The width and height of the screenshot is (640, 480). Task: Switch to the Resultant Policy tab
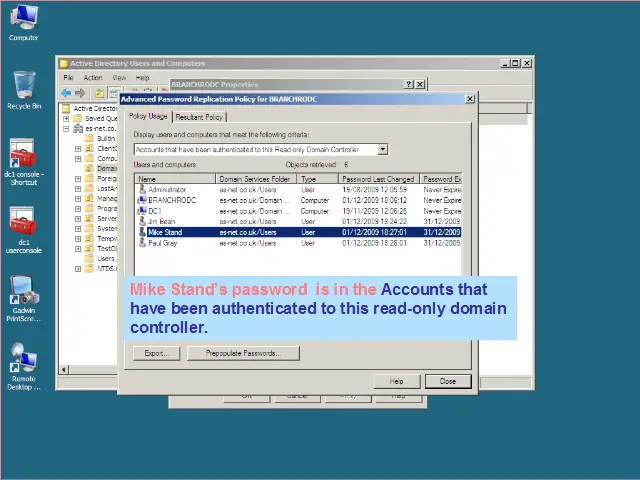[199, 117]
